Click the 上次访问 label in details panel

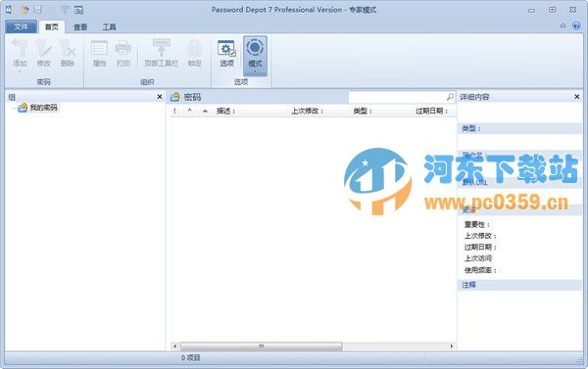[x=478, y=258]
